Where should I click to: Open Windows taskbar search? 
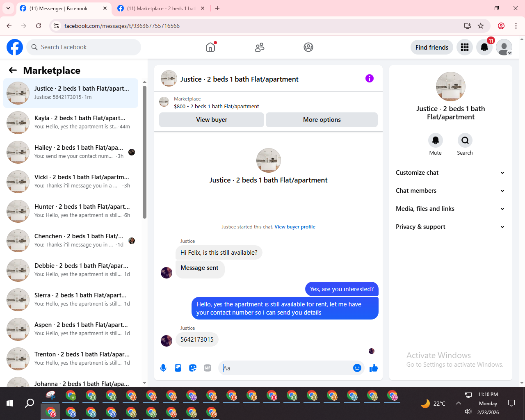click(30, 403)
